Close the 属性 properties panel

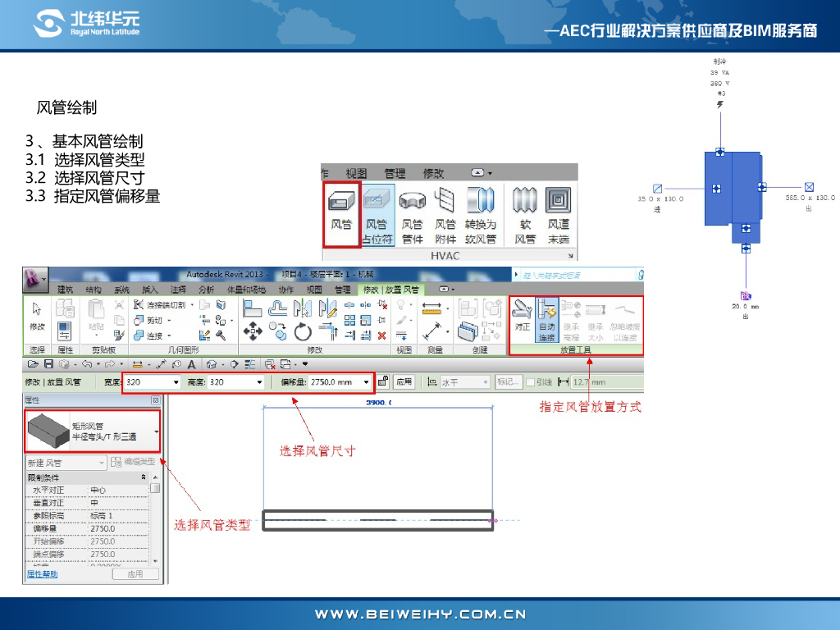point(155,400)
